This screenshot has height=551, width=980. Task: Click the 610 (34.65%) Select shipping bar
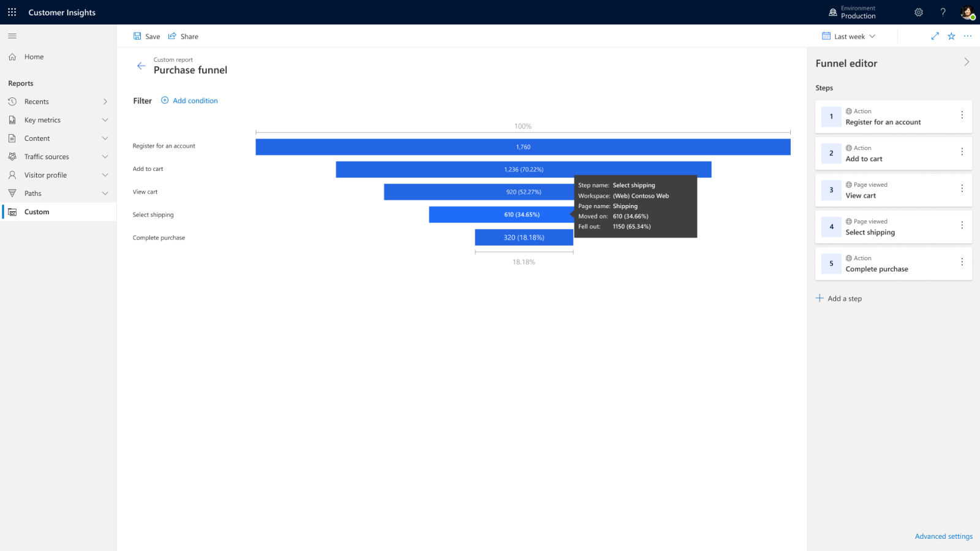(x=501, y=215)
